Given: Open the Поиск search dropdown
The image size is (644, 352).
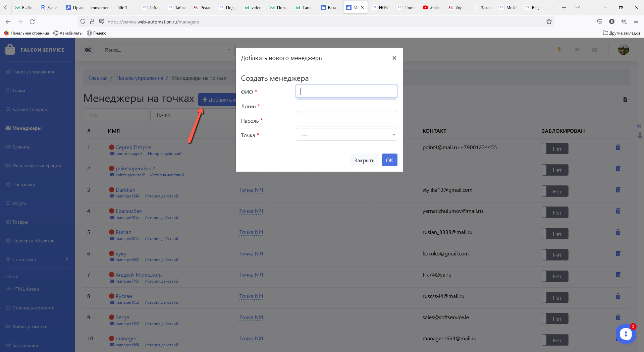Looking at the screenshot, I should pyautogui.click(x=167, y=50).
